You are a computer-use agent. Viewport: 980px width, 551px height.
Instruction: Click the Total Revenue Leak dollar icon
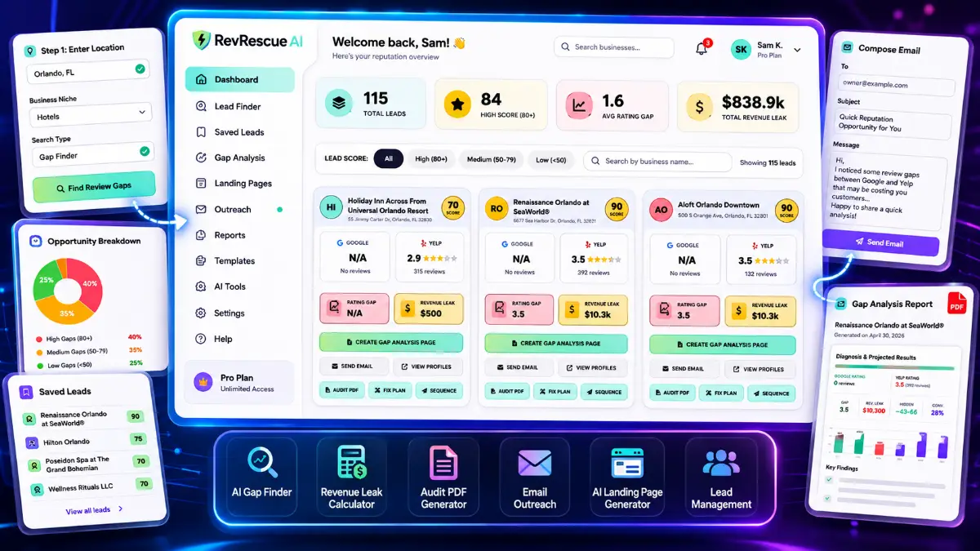(x=699, y=105)
